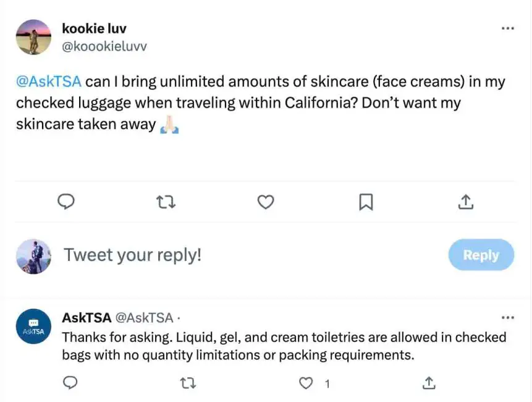Open more options for kookie luv's tweet
The image size is (532, 402).
tap(507, 28)
